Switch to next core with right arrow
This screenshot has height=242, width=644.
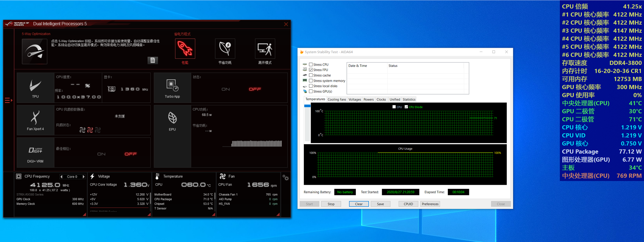(x=84, y=176)
